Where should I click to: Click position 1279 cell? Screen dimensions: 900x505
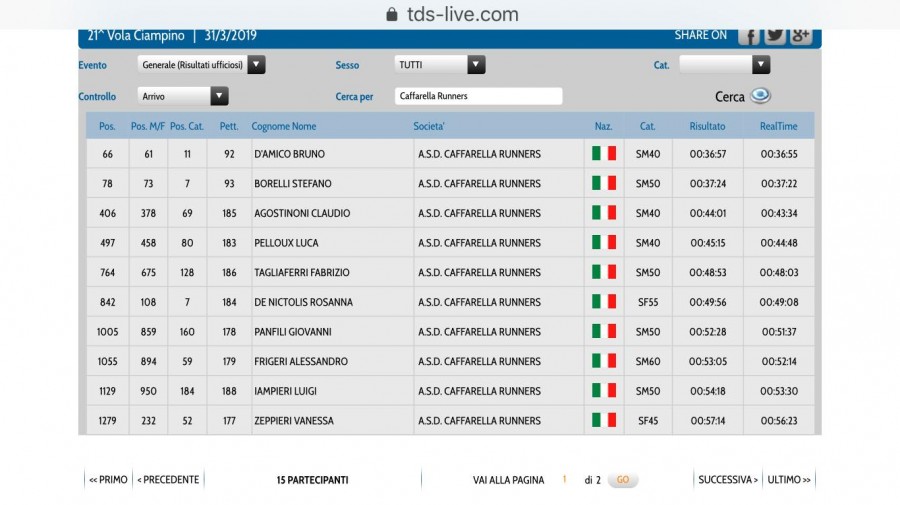pos(107,421)
